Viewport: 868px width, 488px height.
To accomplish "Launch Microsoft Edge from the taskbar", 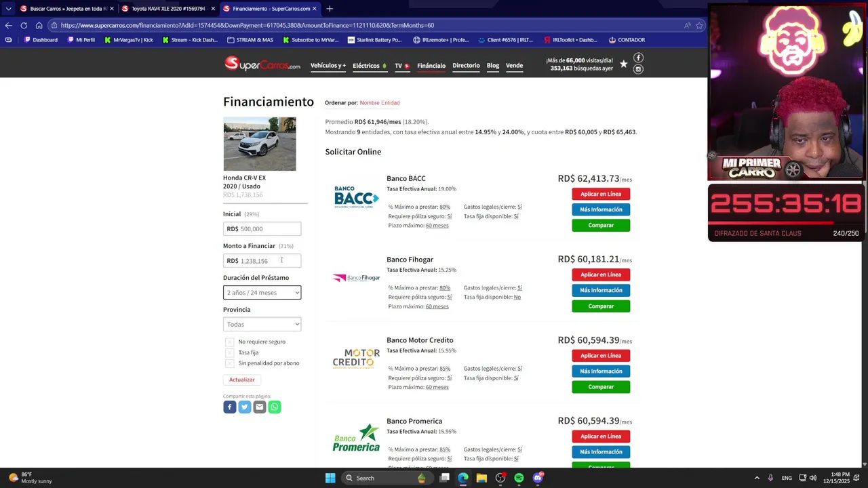I will pyautogui.click(x=462, y=478).
